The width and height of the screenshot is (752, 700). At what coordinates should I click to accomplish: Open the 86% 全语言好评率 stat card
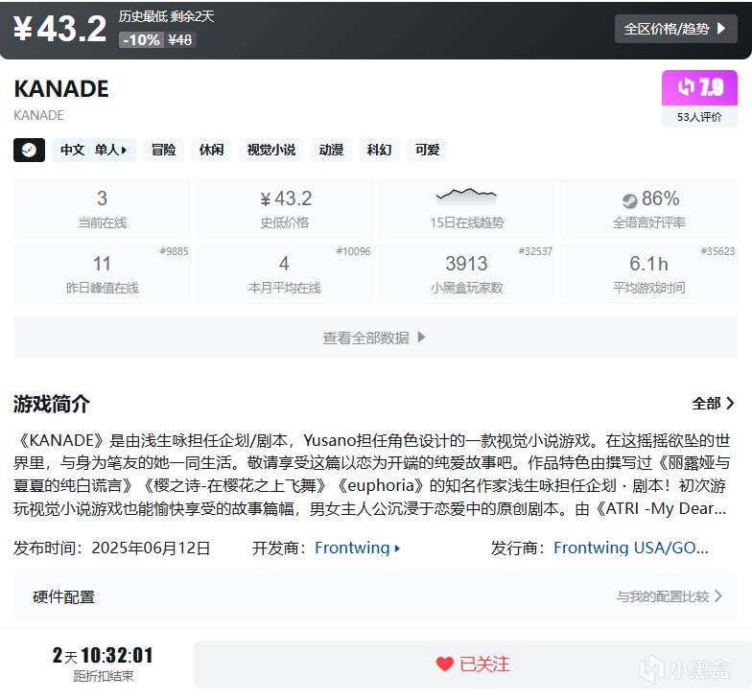tap(648, 209)
